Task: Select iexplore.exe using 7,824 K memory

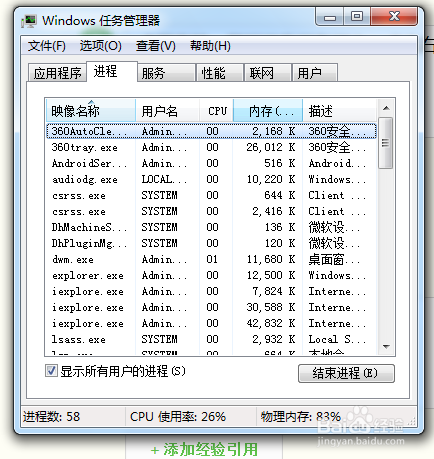Action: point(211,291)
